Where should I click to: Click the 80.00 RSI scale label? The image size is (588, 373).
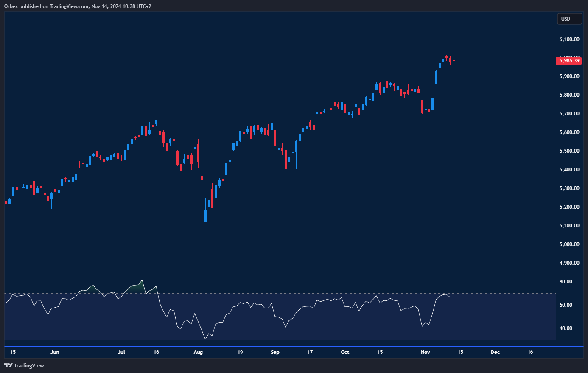click(x=566, y=282)
